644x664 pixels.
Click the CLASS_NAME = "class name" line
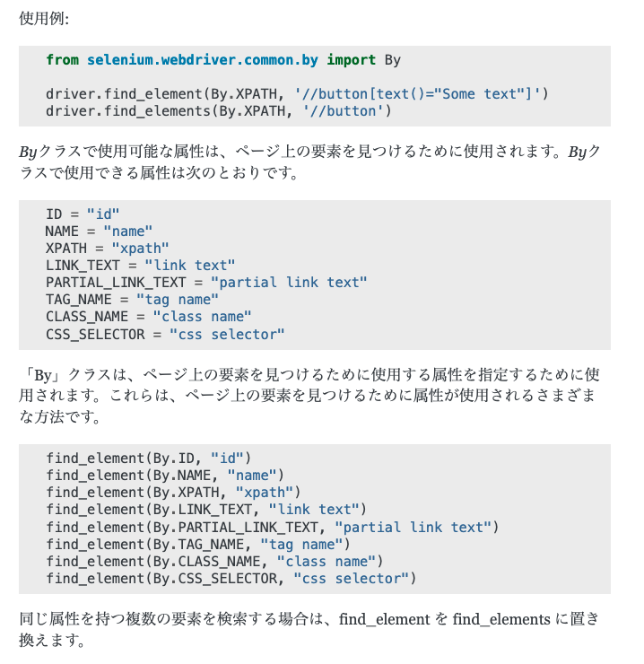coord(149,316)
